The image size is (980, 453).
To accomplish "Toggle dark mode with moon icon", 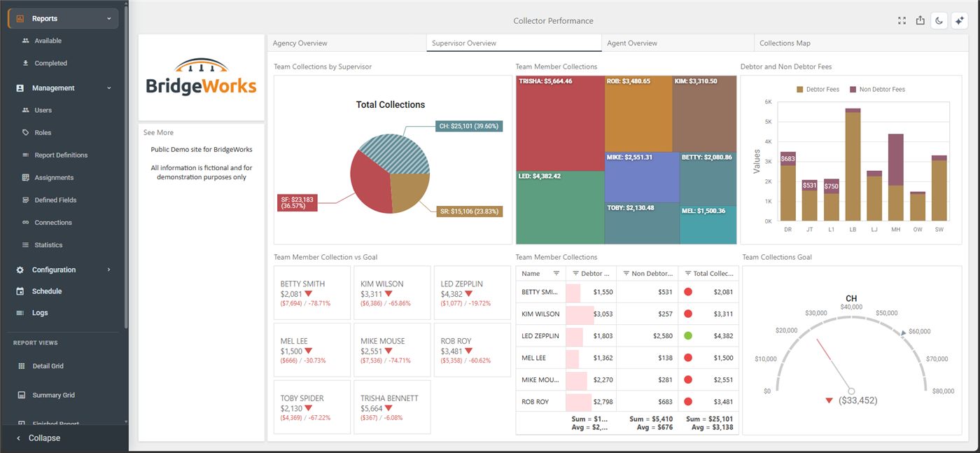I will pos(939,21).
